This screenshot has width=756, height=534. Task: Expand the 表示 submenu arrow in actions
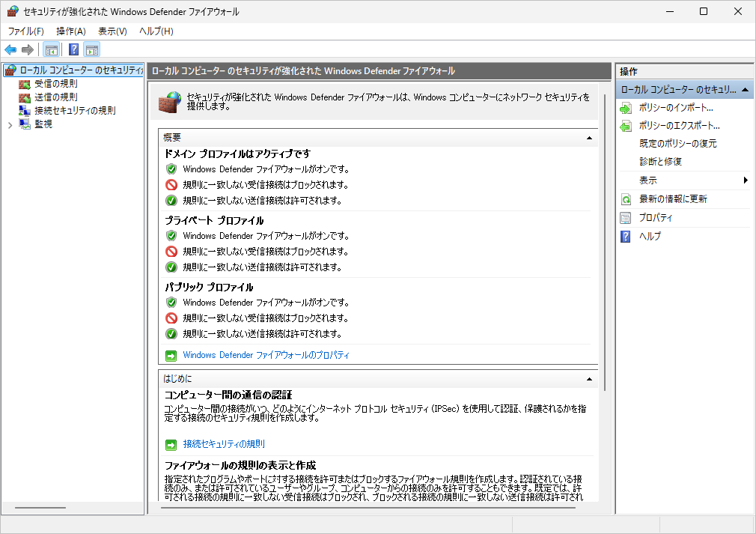(x=746, y=180)
